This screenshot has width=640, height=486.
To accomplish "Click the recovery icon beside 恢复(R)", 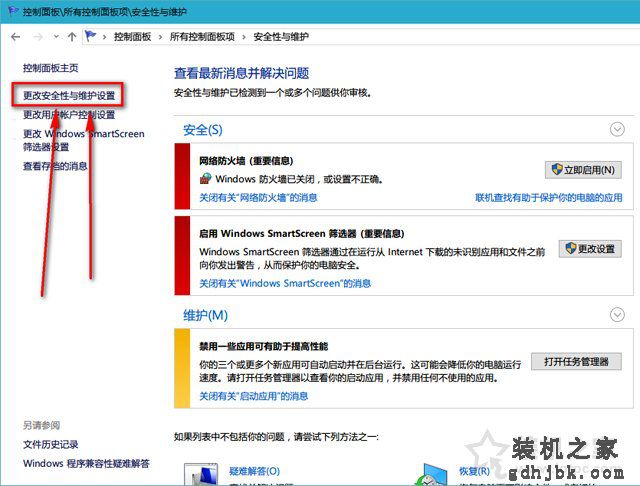I will (x=431, y=474).
